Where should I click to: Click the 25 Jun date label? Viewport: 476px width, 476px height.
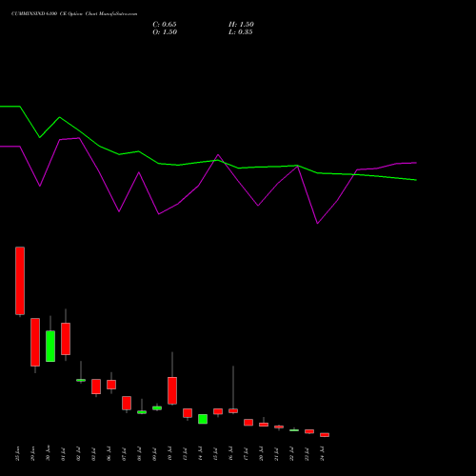(18, 454)
